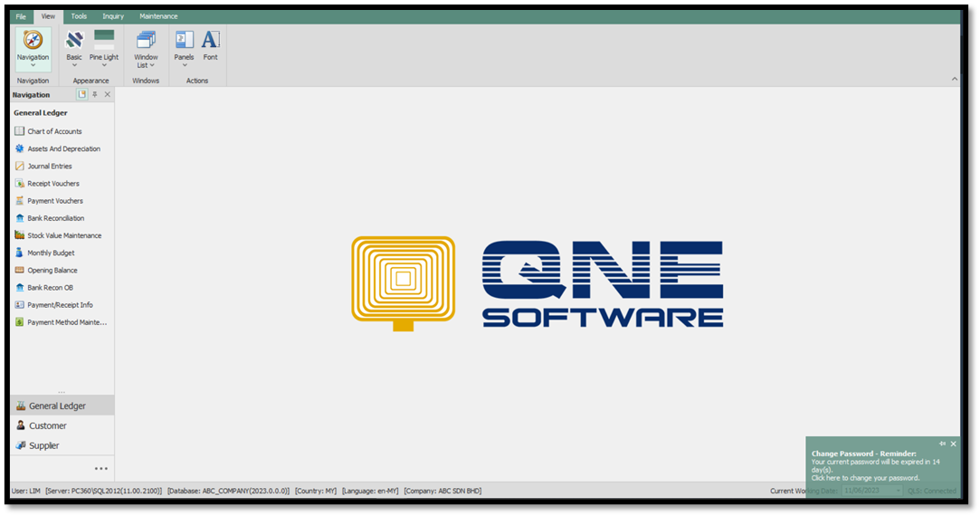Close the Change Password reminder popup

coord(953,444)
